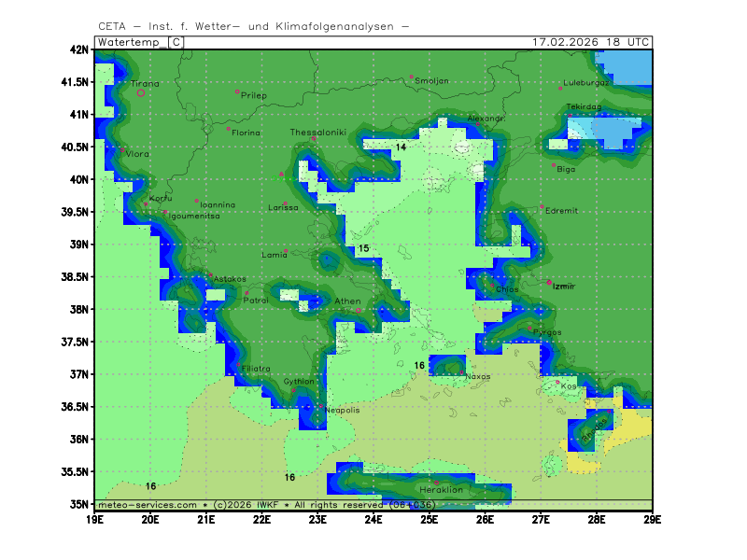
Task: Select the Izmir city marker
Action: click(x=549, y=282)
